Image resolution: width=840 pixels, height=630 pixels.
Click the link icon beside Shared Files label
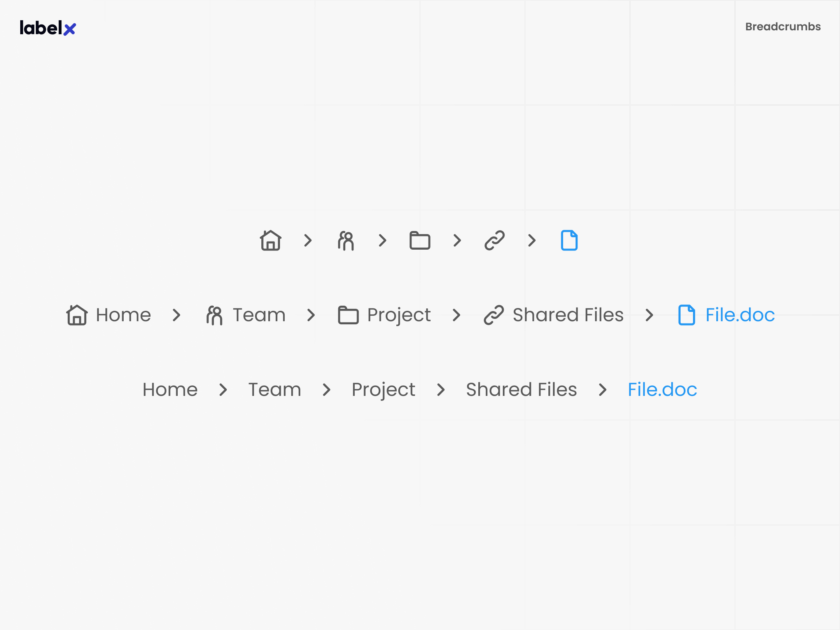coord(493,315)
